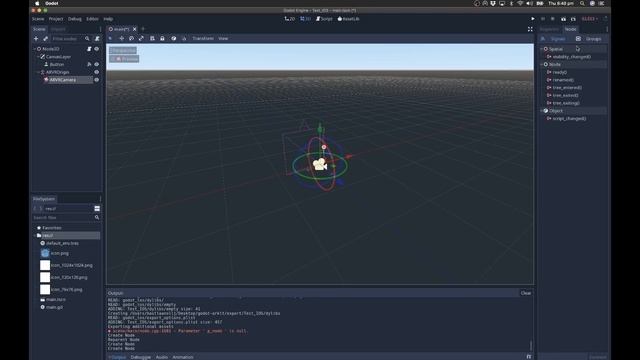Switch to 3D workspace

pyautogui.click(x=305, y=19)
